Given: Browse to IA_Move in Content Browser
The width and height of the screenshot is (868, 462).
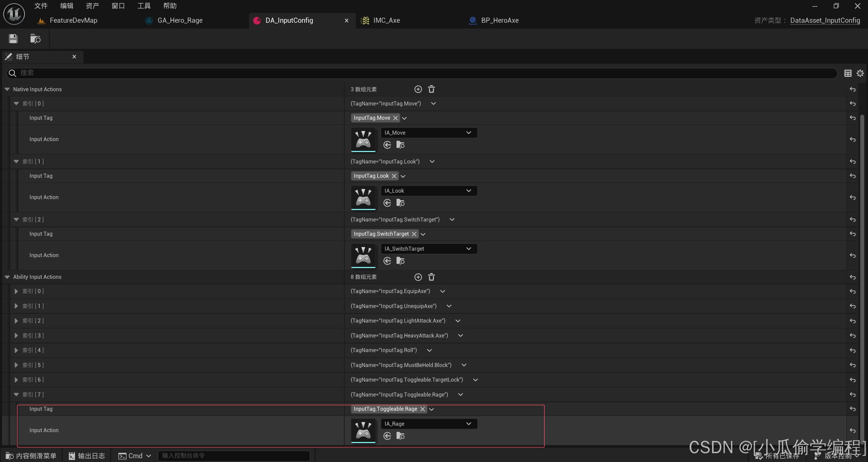Looking at the screenshot, I should pos(401,145).
